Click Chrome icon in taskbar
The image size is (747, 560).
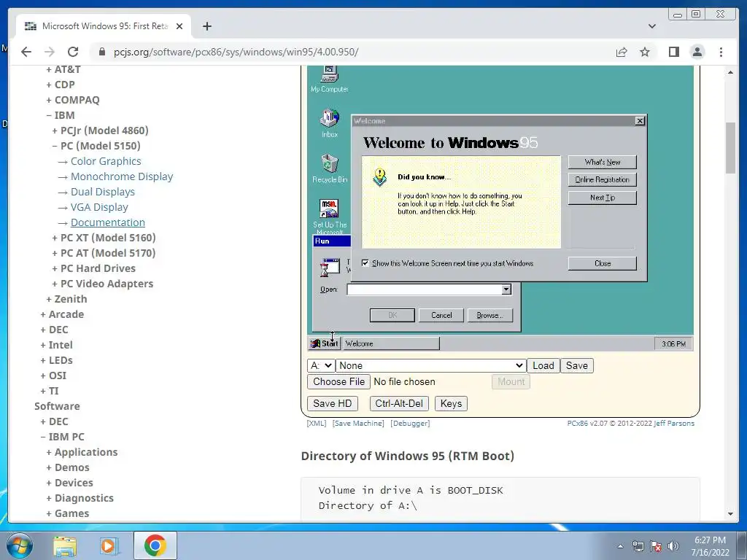pos(155,545)
